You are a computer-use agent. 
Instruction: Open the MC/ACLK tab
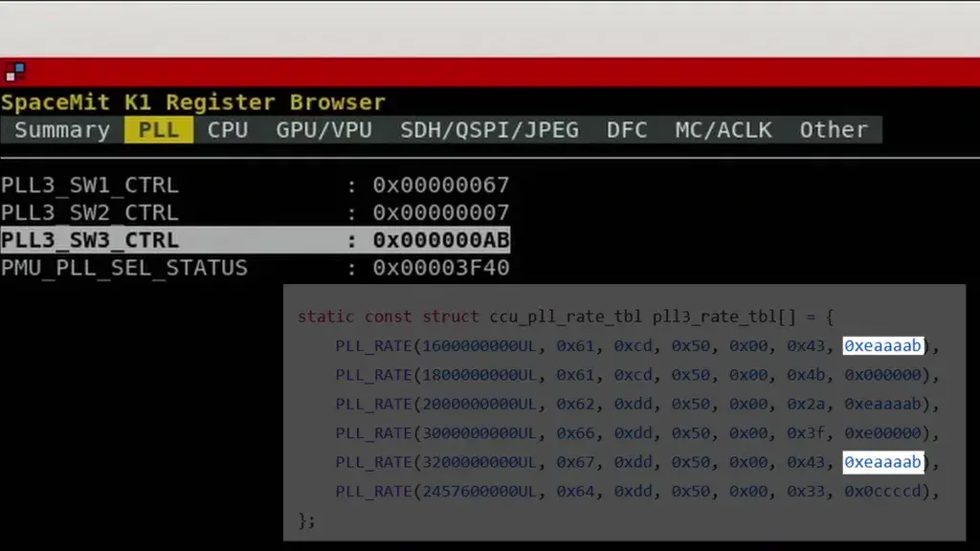click(x=723, y=129)
